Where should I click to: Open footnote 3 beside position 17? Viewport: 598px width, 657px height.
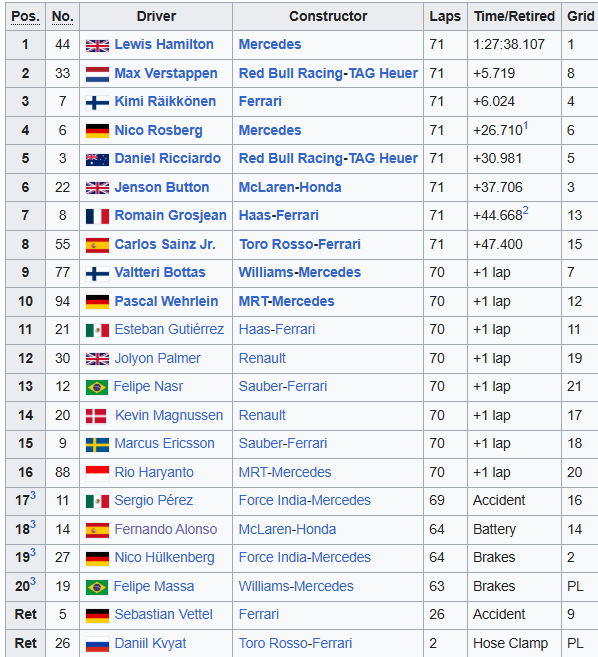click(33, 496)
